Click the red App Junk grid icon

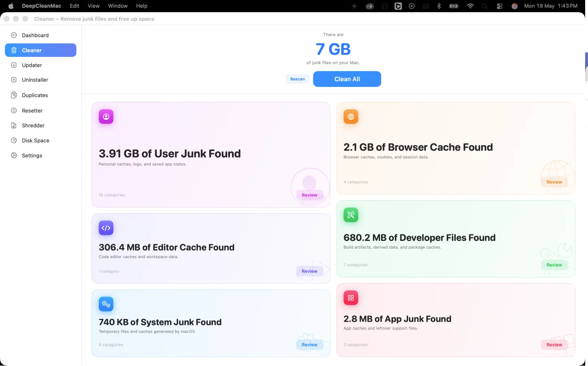351,298
